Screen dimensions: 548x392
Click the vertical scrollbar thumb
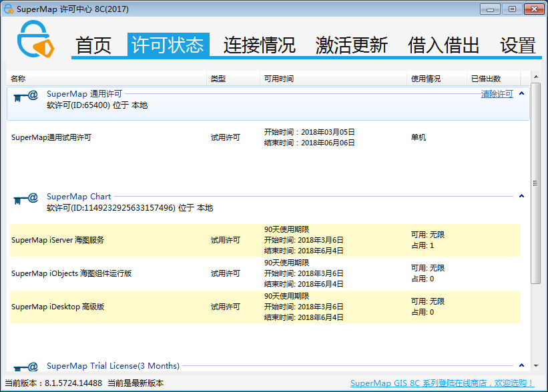(x=536, y=183)
